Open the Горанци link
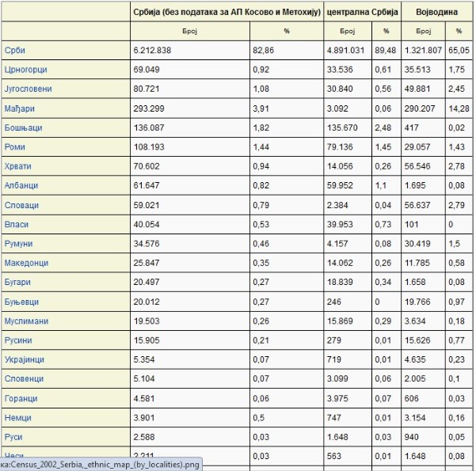Image resolution: width=476 pixels, height=471 pixels. [x=21, y=398]
